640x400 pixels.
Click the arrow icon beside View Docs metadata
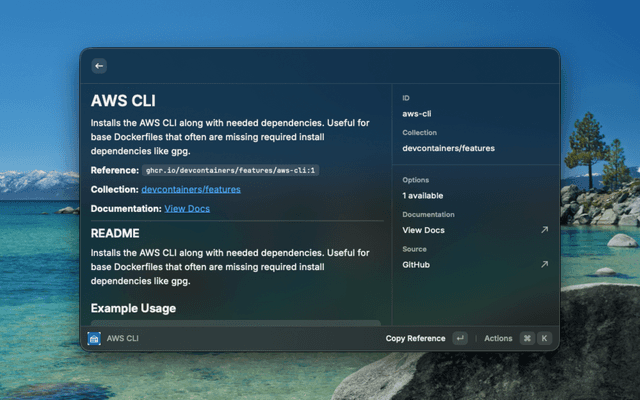pyautogui.click(x=544, y=230)
